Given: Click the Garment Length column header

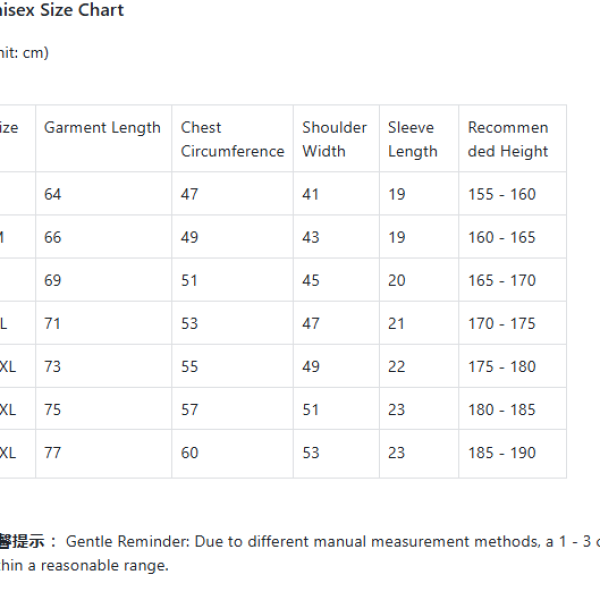Looking at the screenshot, I should coord(102,128).
